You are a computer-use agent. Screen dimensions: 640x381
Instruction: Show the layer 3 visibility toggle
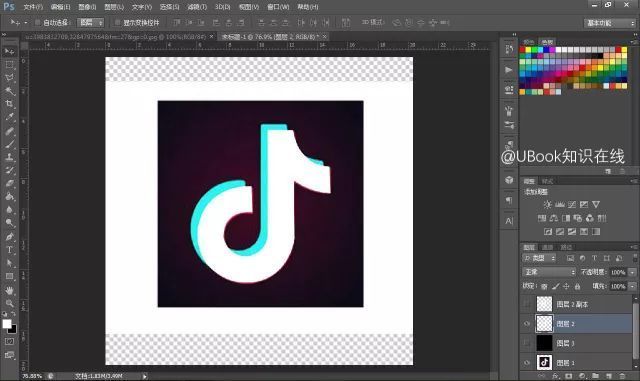tap(527, 343)
